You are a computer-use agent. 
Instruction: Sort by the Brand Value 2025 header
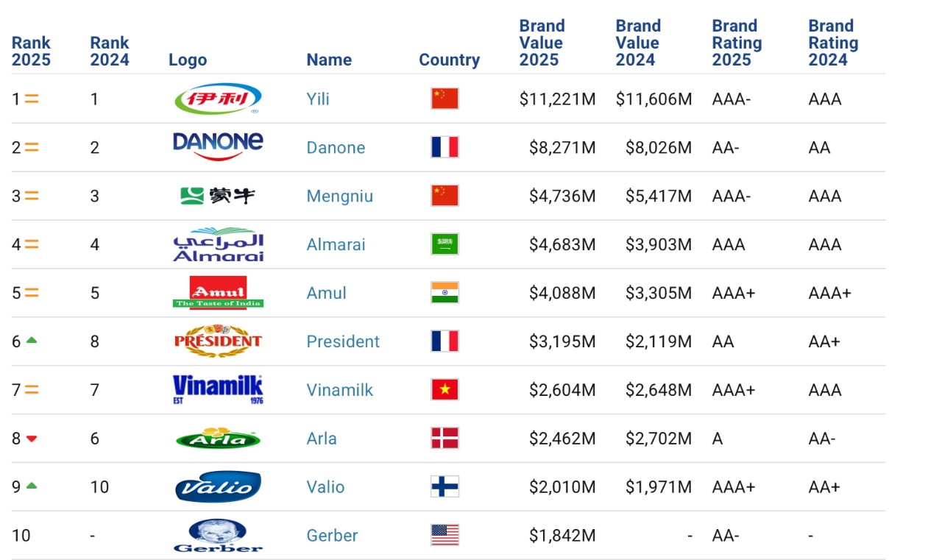pyautogui.click(x=541, y=43)
